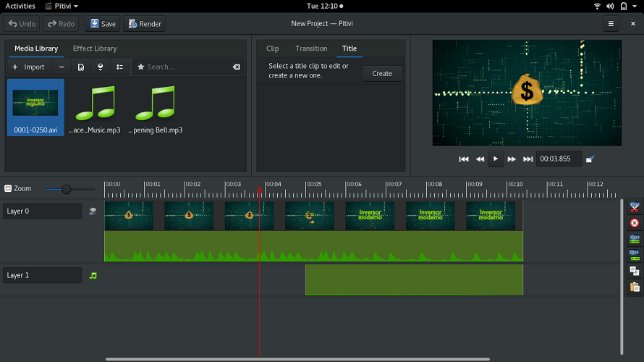
Task: Click the Layer 0 name field
Action: coord(43,211)
